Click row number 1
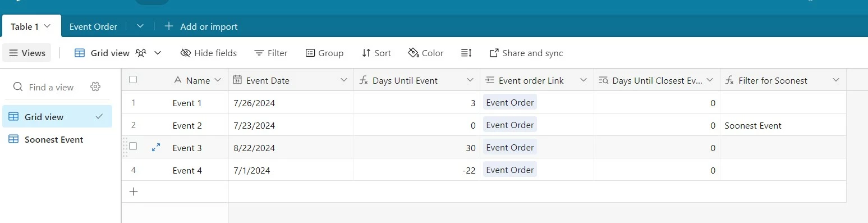Screen dimensions: 868x223 point(134,103)
